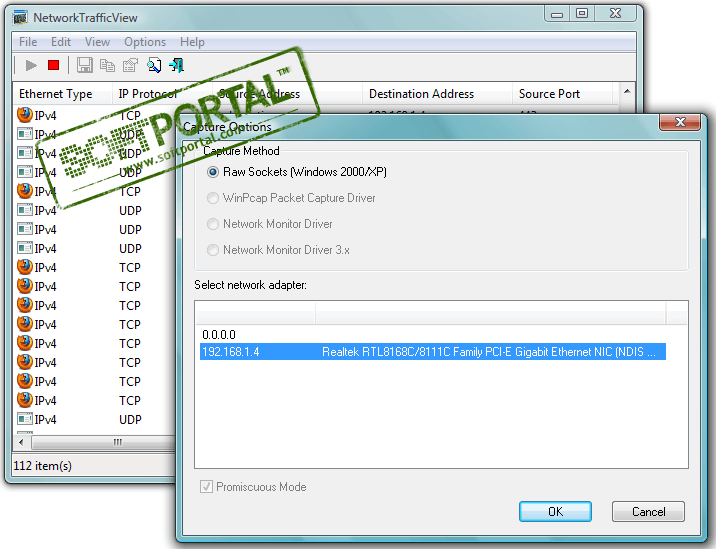Viewport: 716px width, 549px height.
Task: Sort by the Ethernet Type column header
Action: tap(63, 94)
